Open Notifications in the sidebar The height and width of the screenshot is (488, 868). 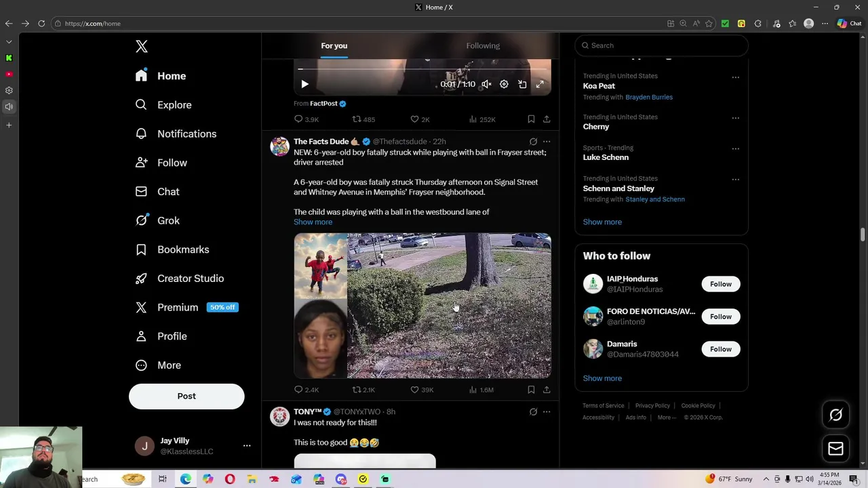coord(176,134)
